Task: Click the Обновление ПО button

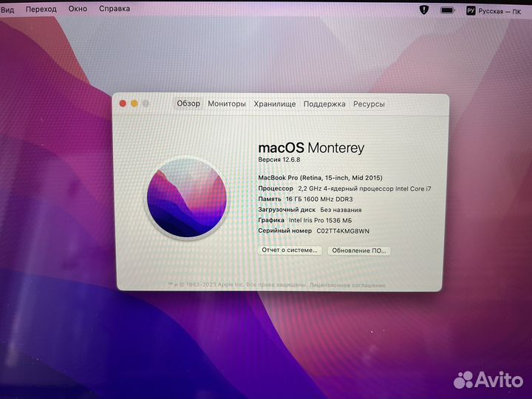Action: click(359, 250)
